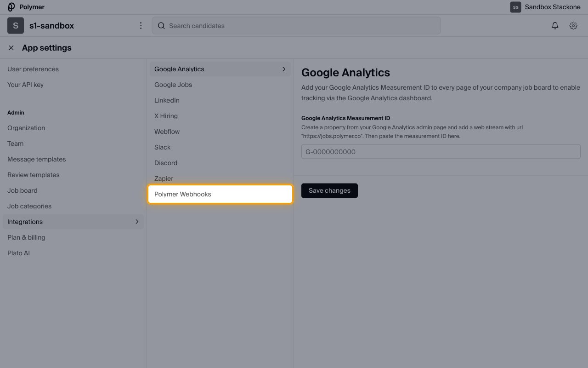Select the Zapier integration

[164, 178]
